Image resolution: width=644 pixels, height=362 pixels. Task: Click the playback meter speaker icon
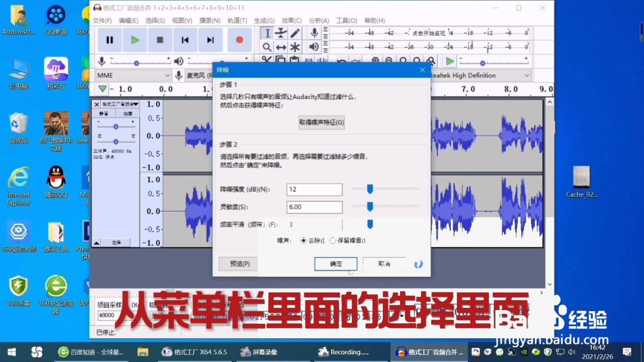coord(314,47)
